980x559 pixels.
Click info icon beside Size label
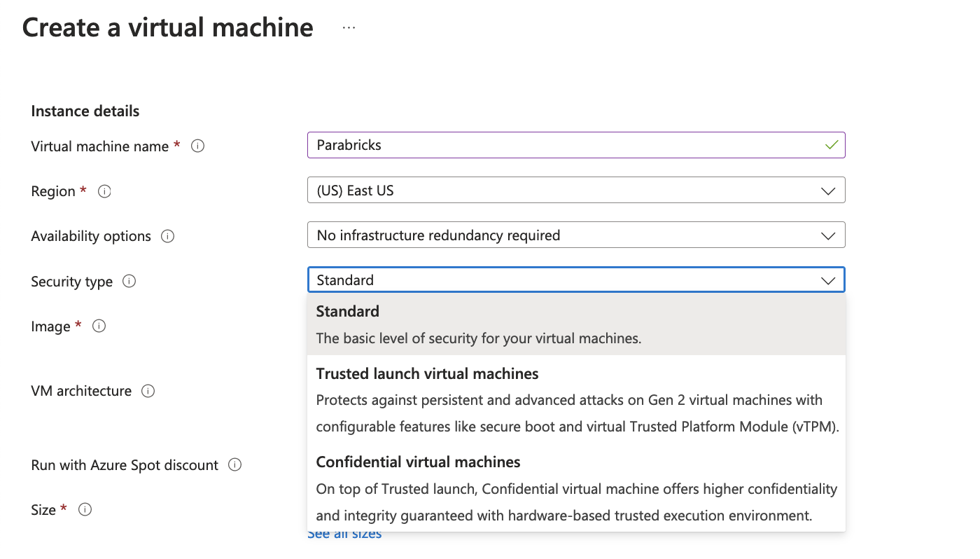pos(85,509)
